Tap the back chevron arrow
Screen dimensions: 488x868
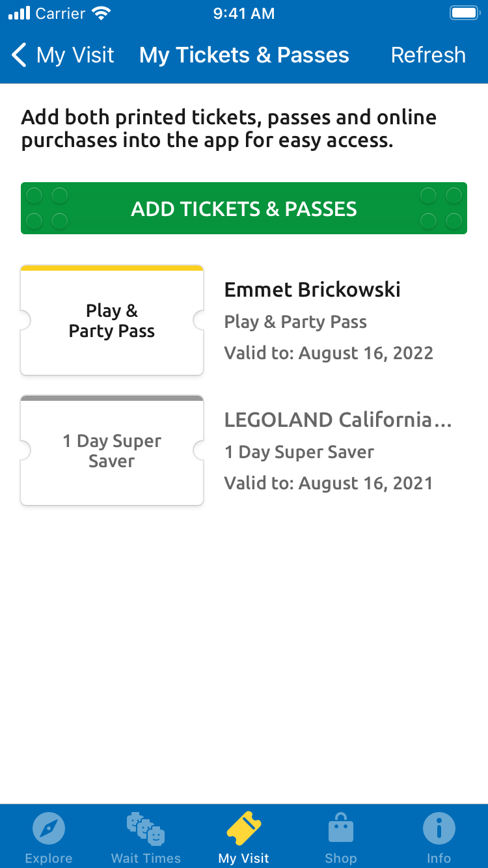pos(20,55)
